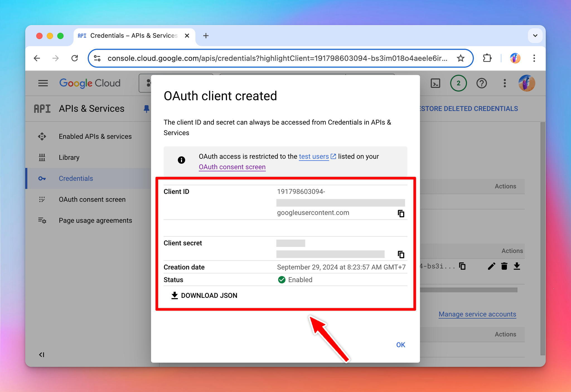Open a new browser tab

tap(206, 36)
